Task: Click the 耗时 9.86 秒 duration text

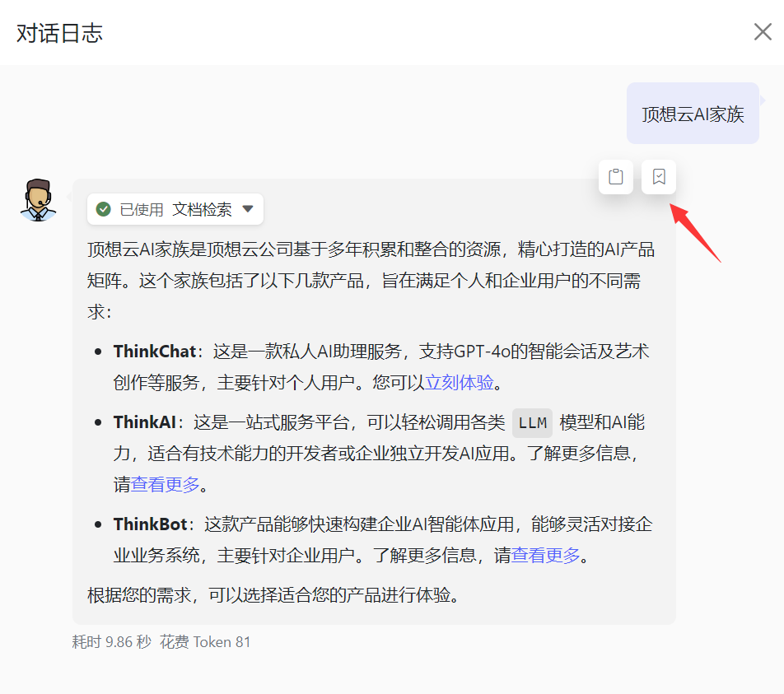Action: click(x=111, y=642)
